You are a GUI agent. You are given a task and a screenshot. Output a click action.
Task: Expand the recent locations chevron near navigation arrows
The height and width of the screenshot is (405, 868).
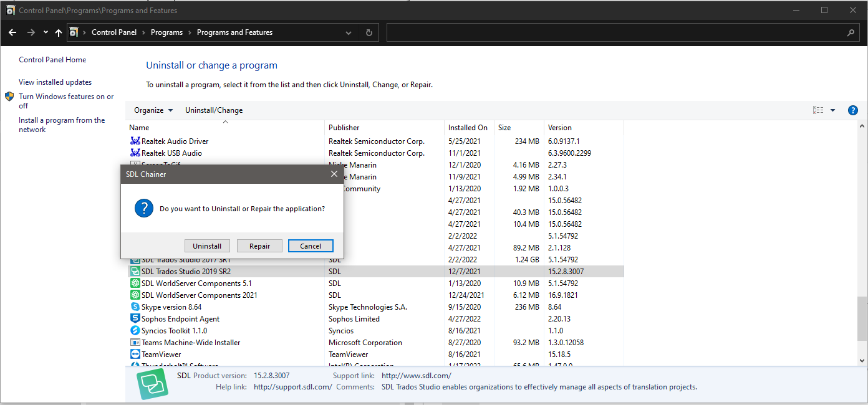(x=45, y=32)
